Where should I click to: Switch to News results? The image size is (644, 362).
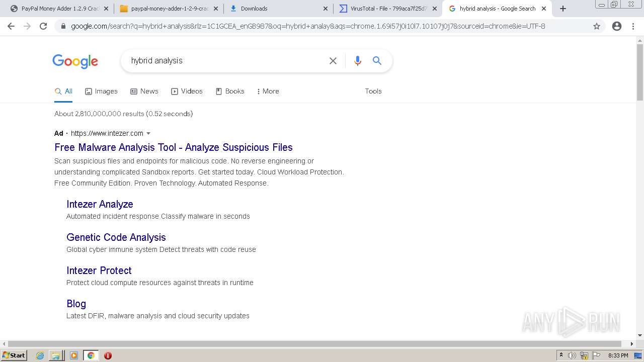pos(144,92)
